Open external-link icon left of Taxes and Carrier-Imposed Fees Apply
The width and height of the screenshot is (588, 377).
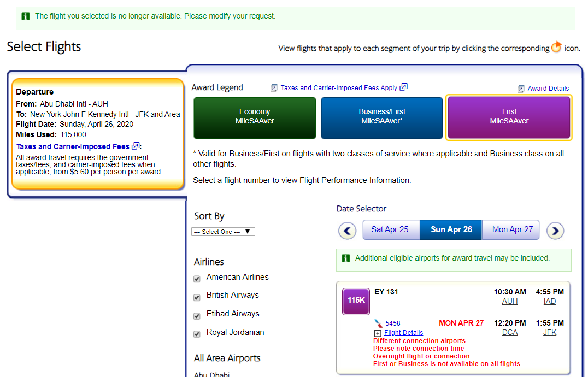pos(274,88)
